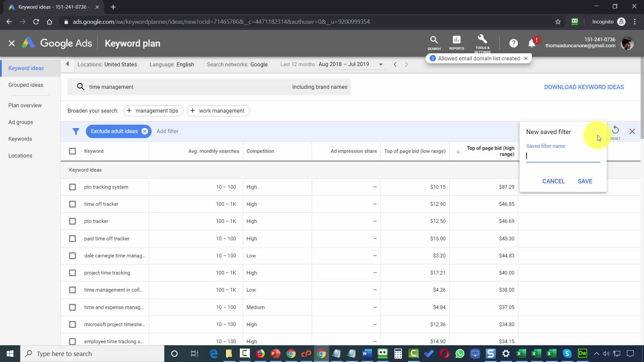Open the Search tool in Google Ads header
This screenshot has height=362, width=644.
pos(434,43)
